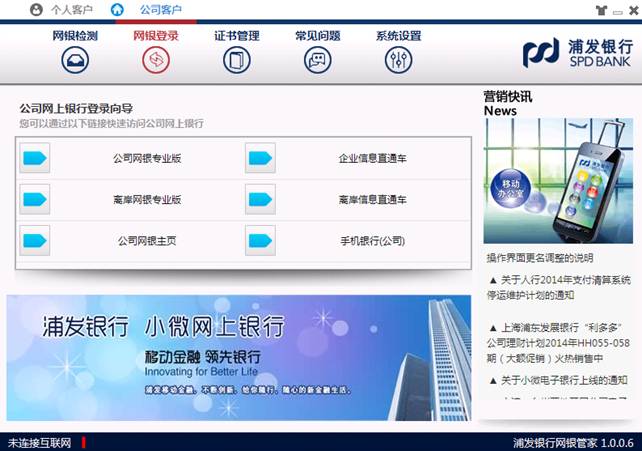Switch to the 公司客户 tab

(161, 9)
